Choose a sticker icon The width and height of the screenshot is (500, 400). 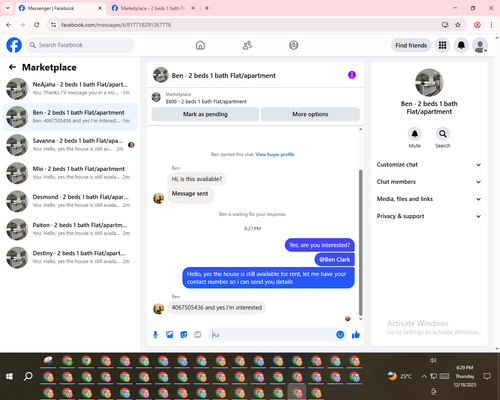184,335
